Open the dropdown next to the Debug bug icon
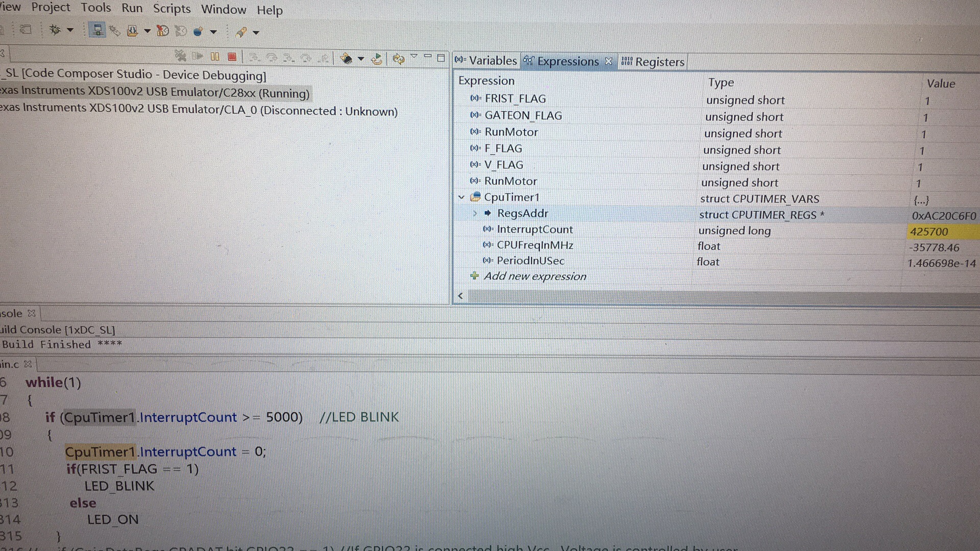Screen dimensions: 980x551 [70, 30]
